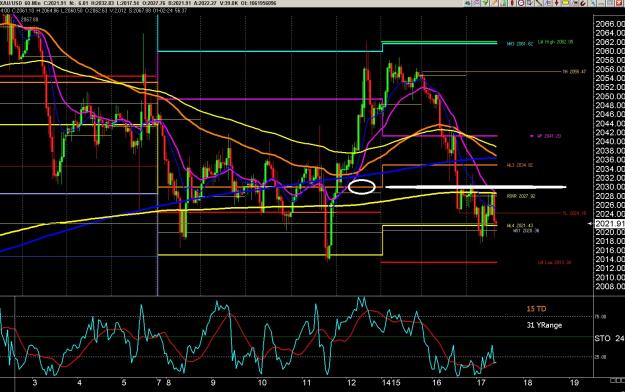Screen dimensions: 625x392
Task: Click the Lil Low level label
Action: (554, 262)
